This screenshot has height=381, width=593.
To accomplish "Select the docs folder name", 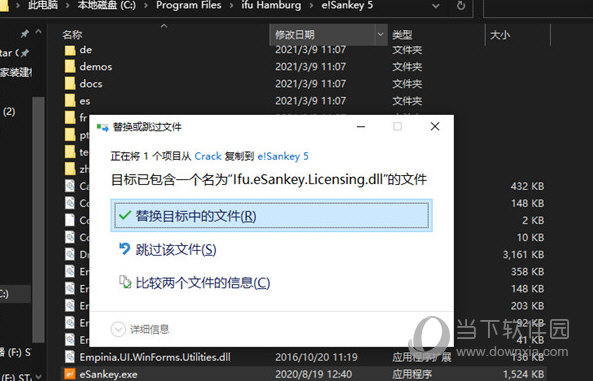I will click(x=91, y=84).
